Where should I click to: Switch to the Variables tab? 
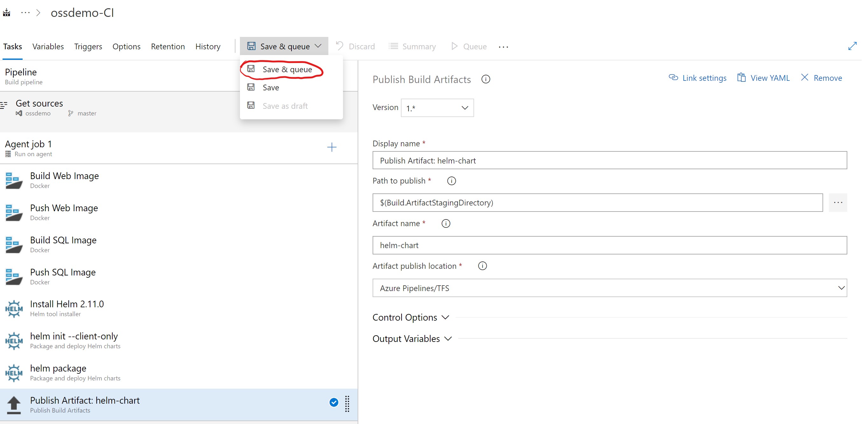pyautogui.click(x=48, y=46)
